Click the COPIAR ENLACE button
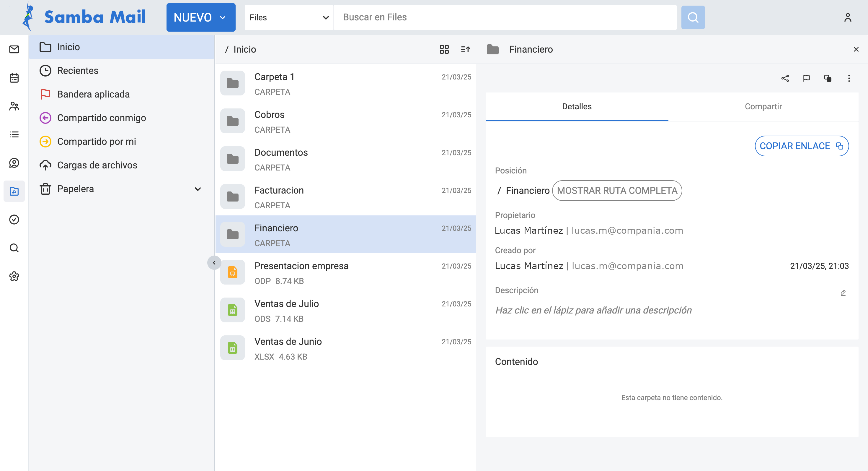 click(801, 146)
